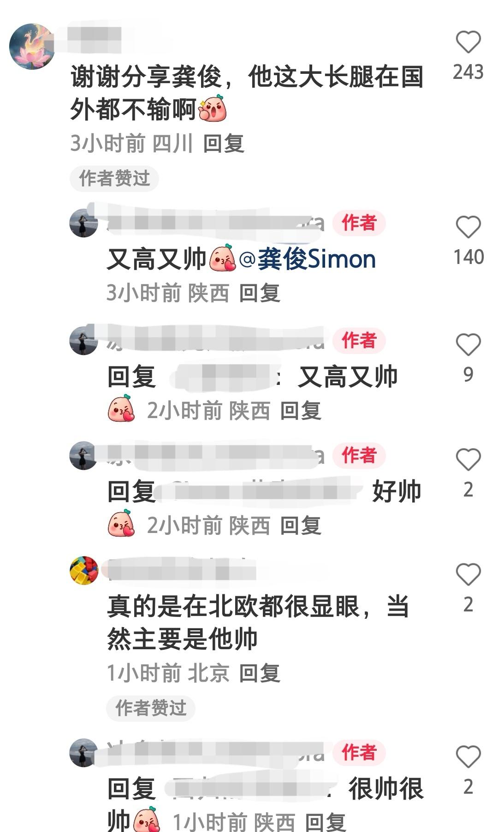Like the comment with 243 likes
Viewport: 504px width, 832px height.
point(468,42)
